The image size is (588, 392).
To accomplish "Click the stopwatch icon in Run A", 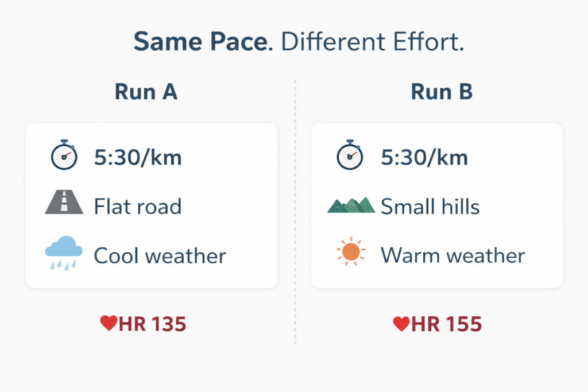I will pos(64,155).
